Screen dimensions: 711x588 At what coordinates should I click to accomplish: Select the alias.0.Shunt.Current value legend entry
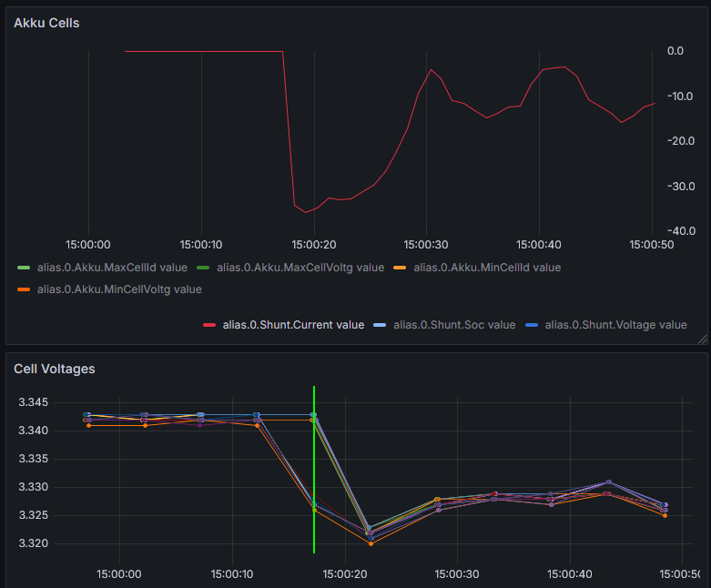(293, 325)
